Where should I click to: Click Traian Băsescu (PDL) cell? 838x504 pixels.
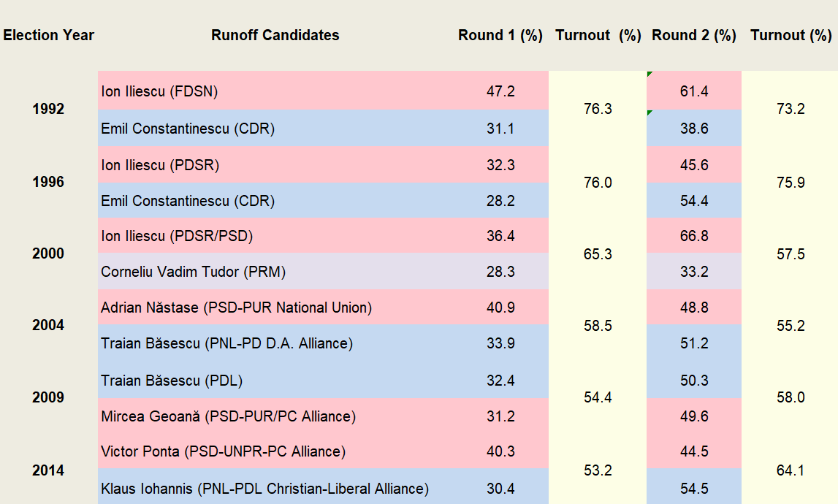[x=172, y=381]
